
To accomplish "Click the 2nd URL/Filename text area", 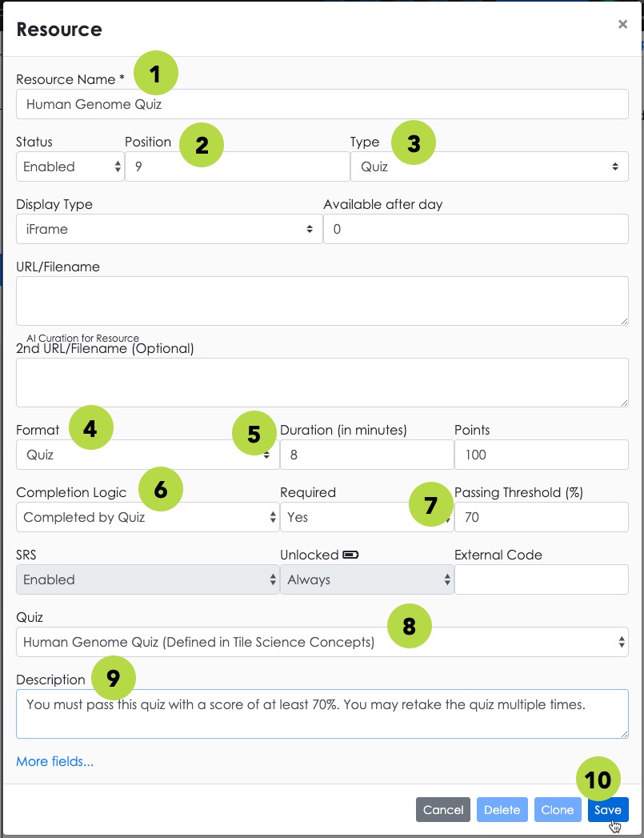I will click(x=322, y=383).
